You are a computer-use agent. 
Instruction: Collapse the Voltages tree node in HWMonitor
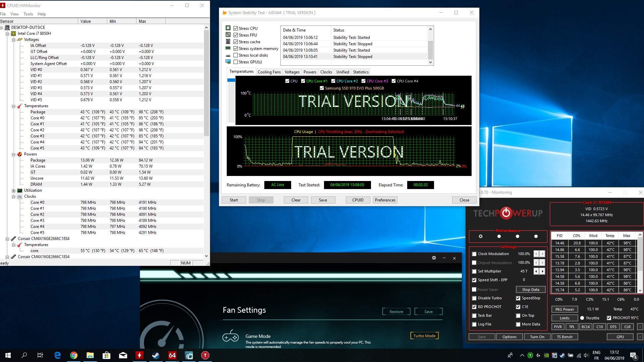pos(14,40)
